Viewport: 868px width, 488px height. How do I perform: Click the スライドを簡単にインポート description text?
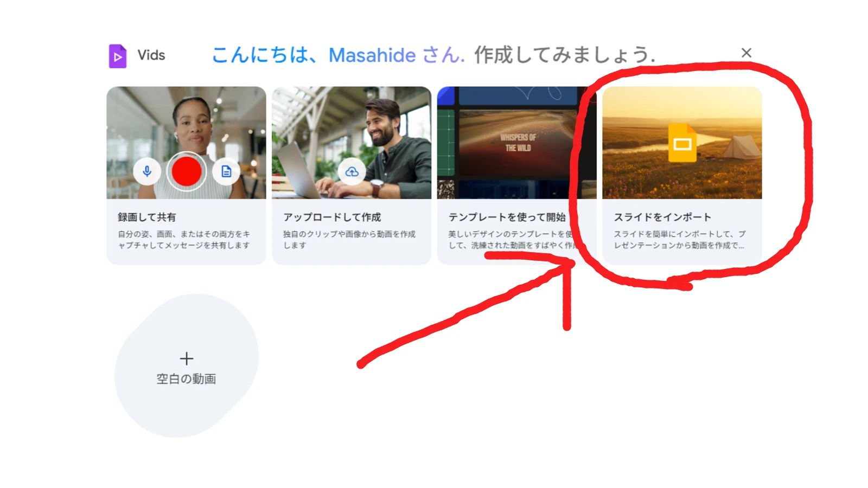[x=680, y=240]
